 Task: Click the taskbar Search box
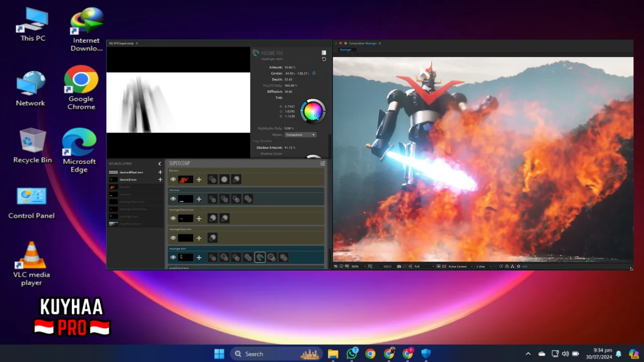click(276, 354)
